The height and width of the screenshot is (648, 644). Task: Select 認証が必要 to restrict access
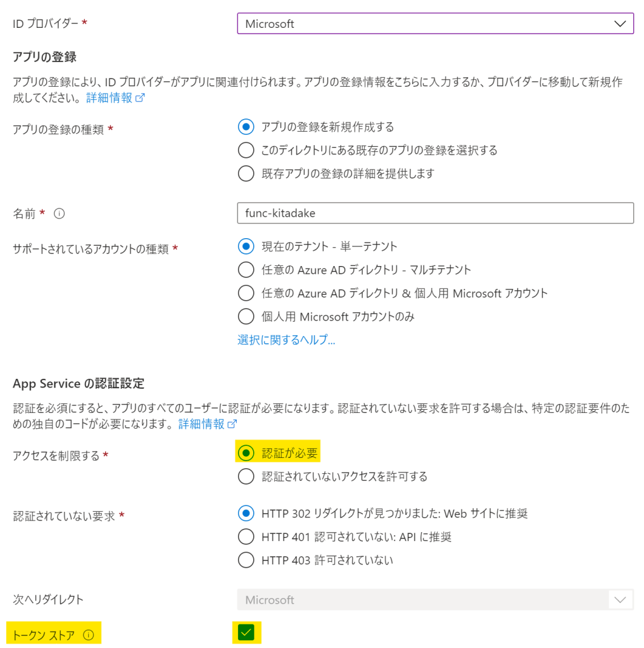(246, 454)
